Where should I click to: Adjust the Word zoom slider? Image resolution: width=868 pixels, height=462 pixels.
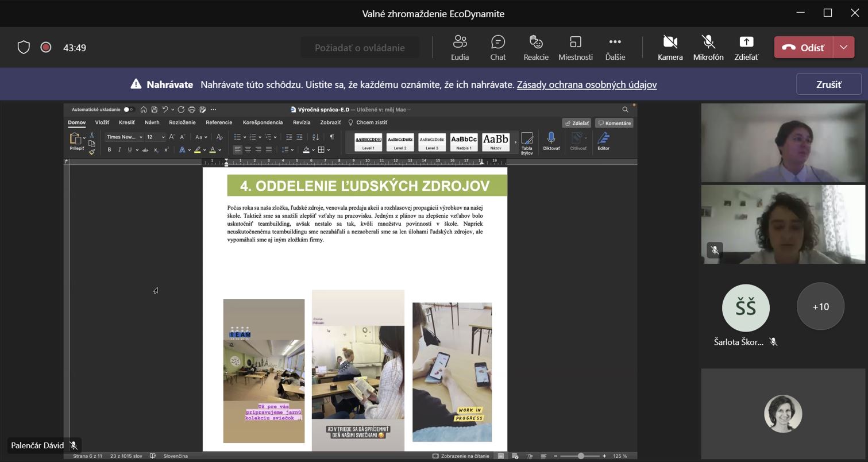pos(580,456)
